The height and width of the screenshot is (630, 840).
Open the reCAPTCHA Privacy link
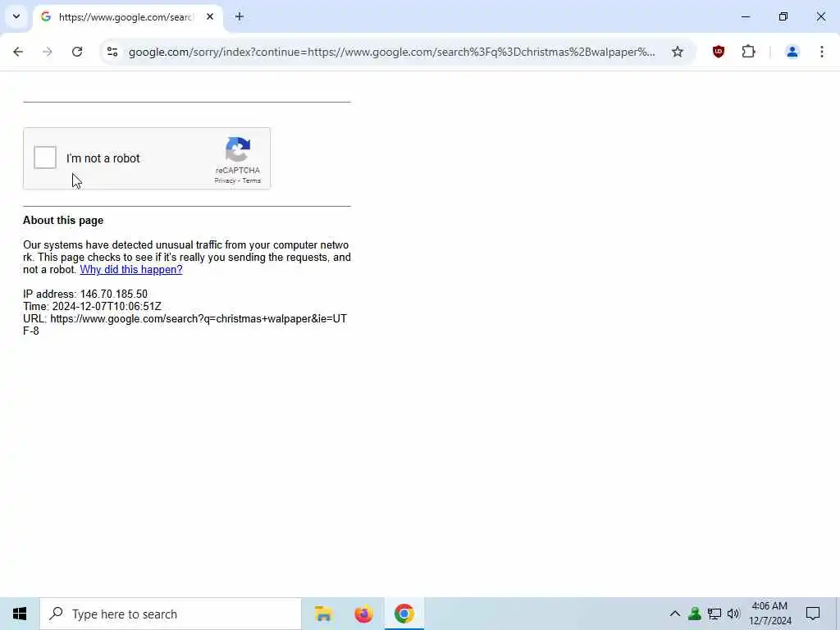click(225, 180)
